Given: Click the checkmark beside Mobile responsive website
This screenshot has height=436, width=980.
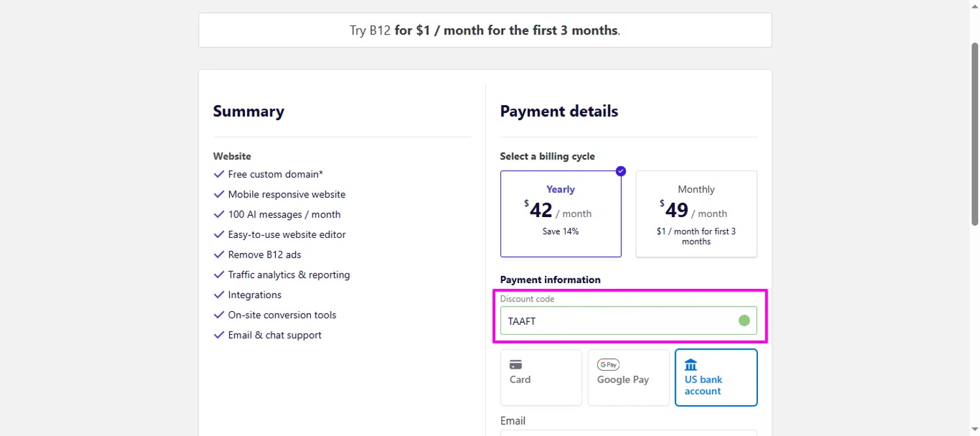Looking at the screenshot, I should (x=219, y=195).
